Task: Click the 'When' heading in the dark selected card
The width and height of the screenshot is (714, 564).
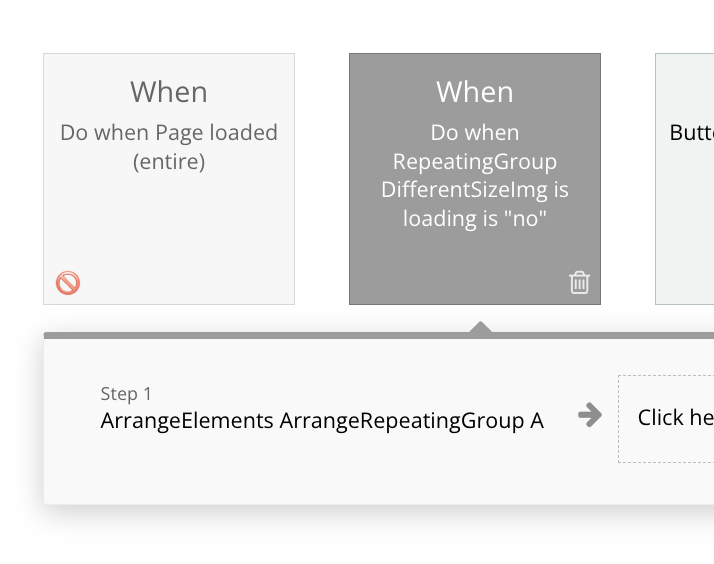Action: coord(475,92)
